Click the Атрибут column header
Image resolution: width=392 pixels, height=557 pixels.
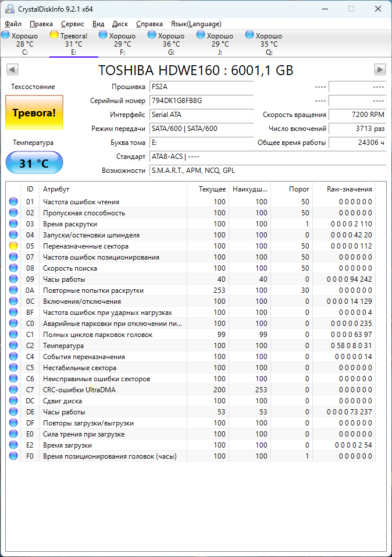(x=113, y=189)
